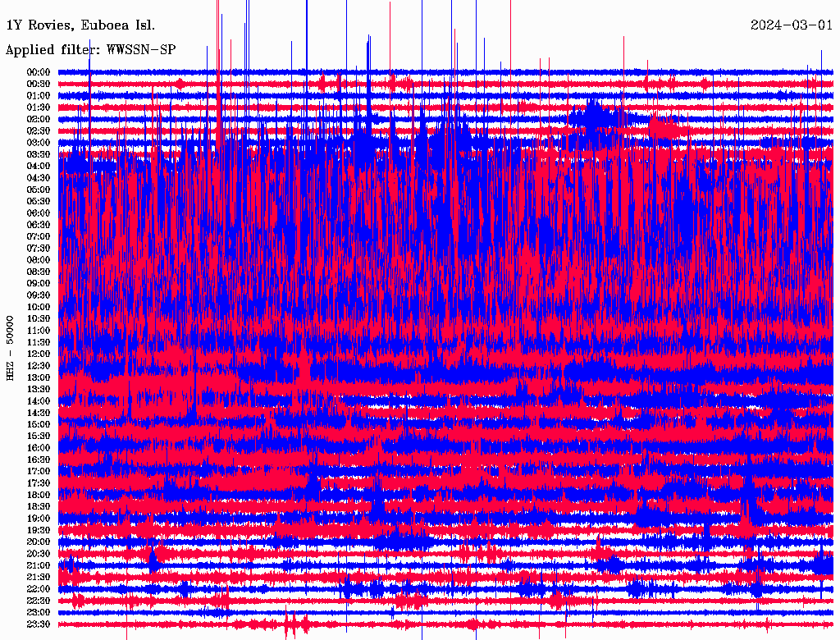Viewport: 840px width, 640px height.
Task: Click the 20:00 time row label
Action: (x=39, y=542)
